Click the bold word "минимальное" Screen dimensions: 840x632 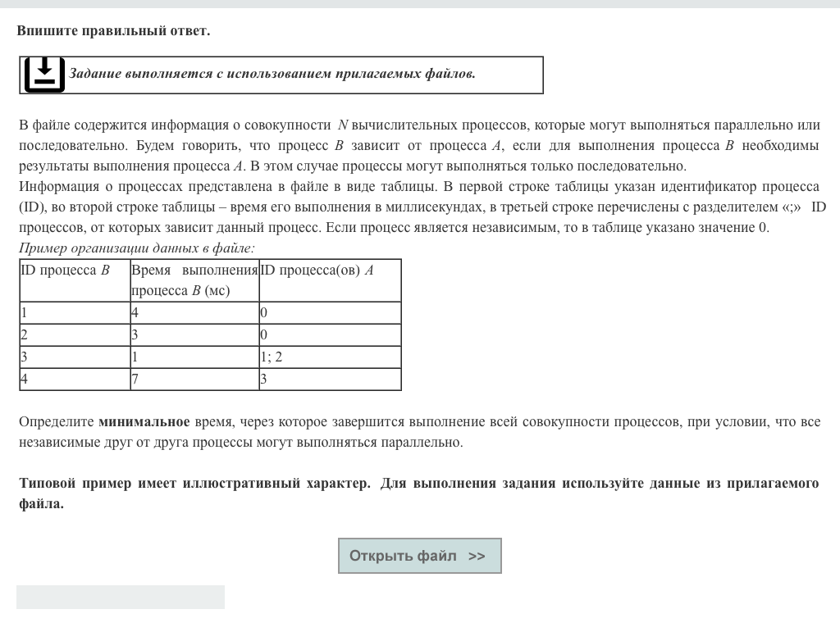click(144, 422)
